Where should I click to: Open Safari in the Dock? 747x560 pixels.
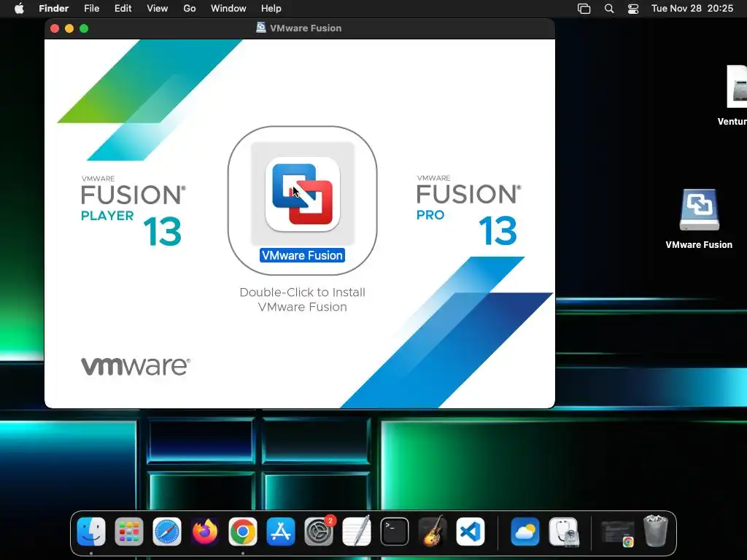[x=167, y=532]
